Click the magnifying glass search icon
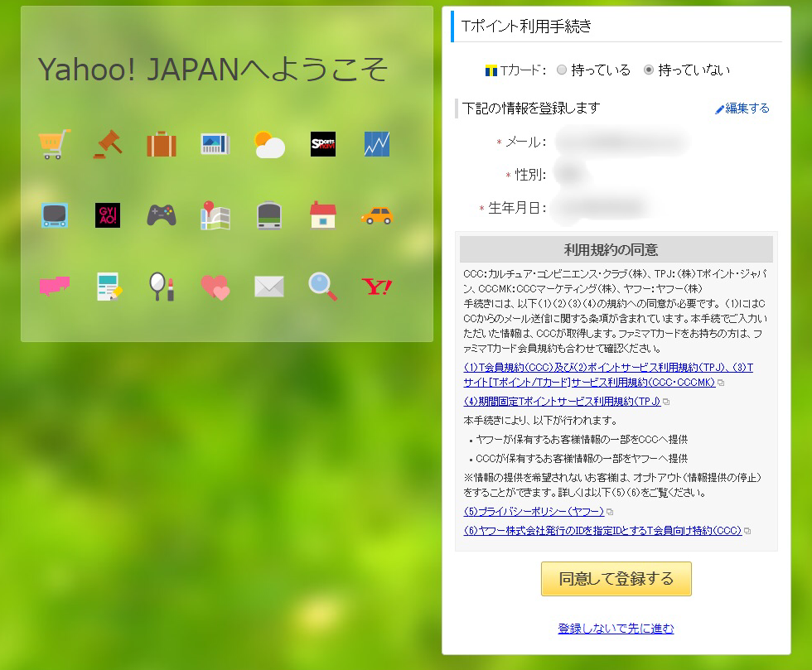Image resolution: width=812 pixels, height=670 pixels. [323, 287]
